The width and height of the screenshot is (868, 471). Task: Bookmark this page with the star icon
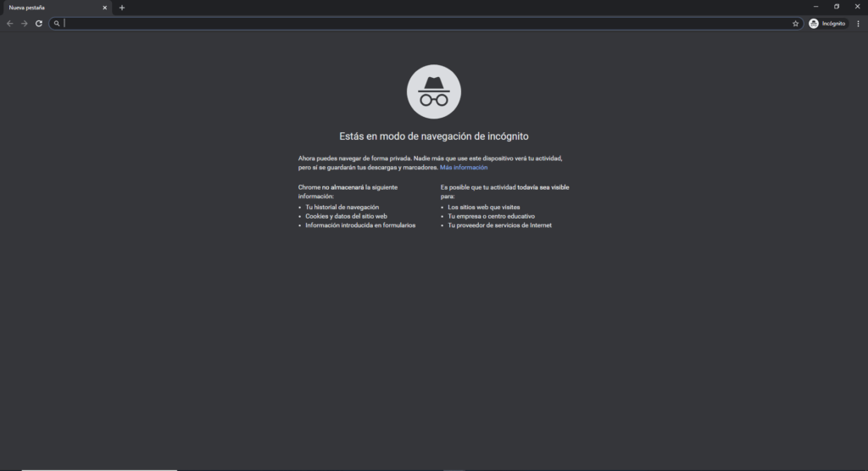(795, 23)
